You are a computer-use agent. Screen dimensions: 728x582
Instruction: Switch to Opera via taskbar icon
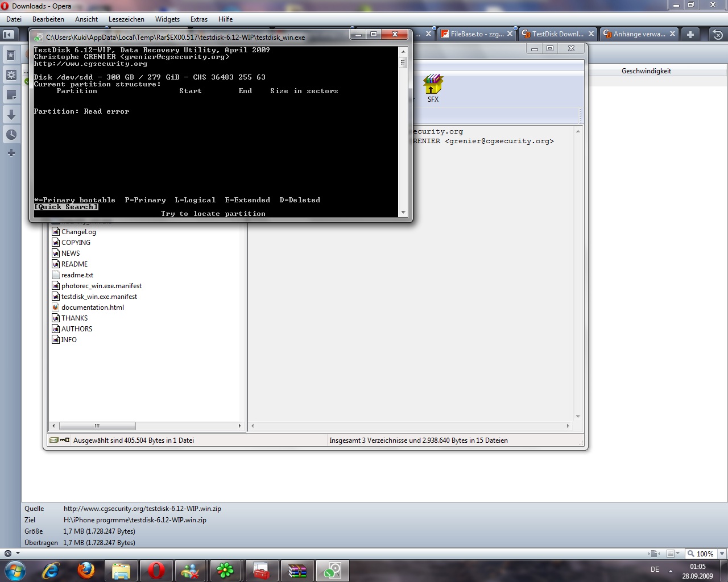pos(156,571)
